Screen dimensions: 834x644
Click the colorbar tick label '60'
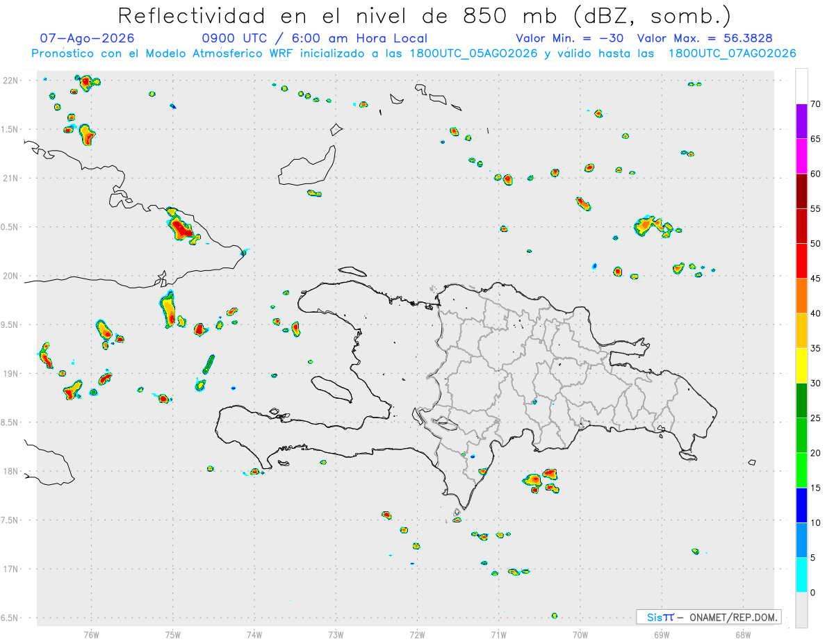[816, 174]
